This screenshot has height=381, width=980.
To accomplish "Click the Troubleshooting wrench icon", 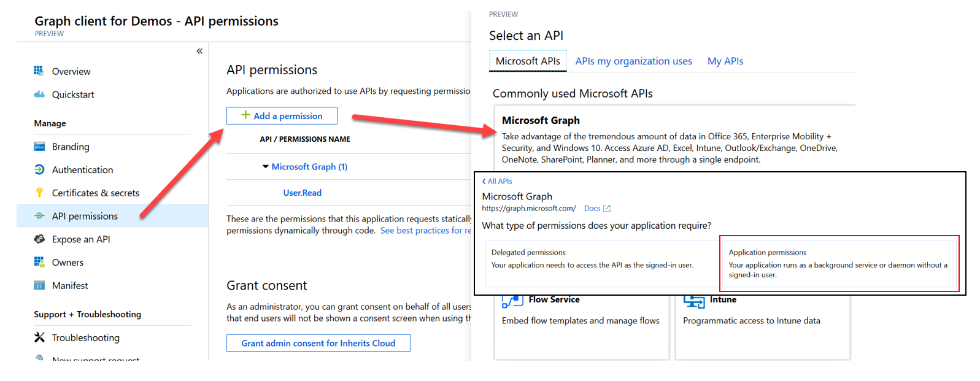I will (39, 337).
